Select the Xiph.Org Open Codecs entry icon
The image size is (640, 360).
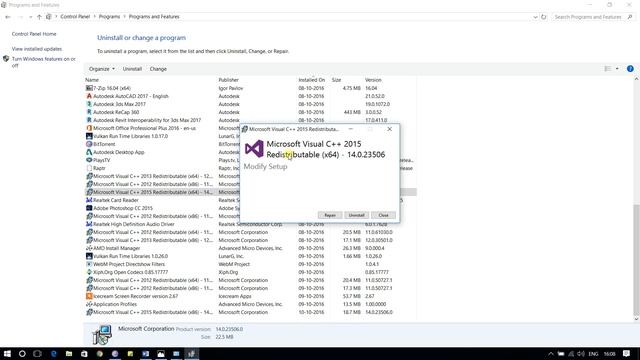click(89, 272)
